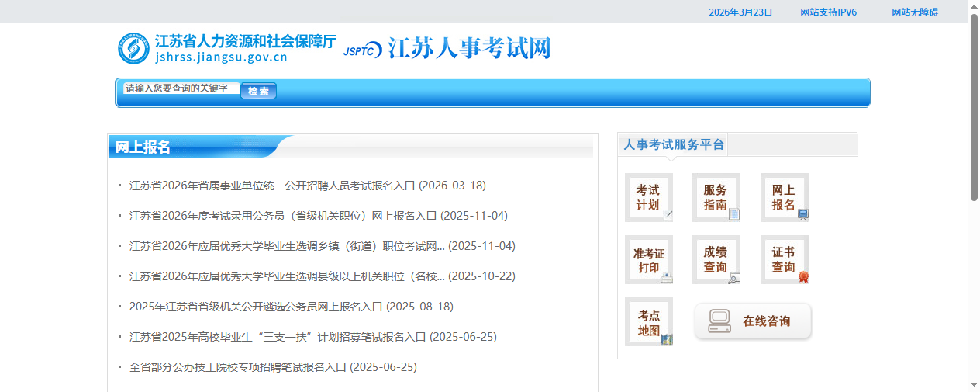Open the 成绩查询 score query tile
The height and width of the screenshot is (392, 980).
point(716,259)
